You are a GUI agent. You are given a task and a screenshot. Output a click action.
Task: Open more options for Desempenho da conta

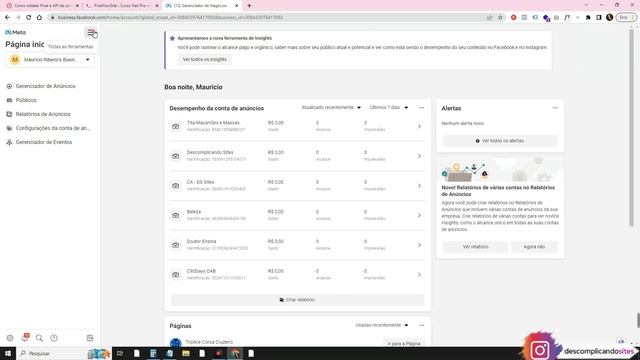click(x=422, y=108)
